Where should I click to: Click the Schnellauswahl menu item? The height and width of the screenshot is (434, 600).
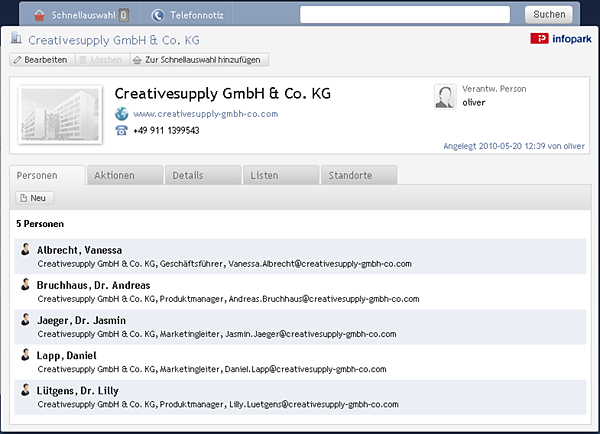coord(81,15)
